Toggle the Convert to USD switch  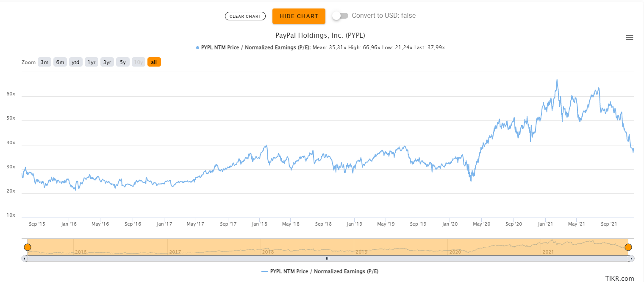[340, 16]
